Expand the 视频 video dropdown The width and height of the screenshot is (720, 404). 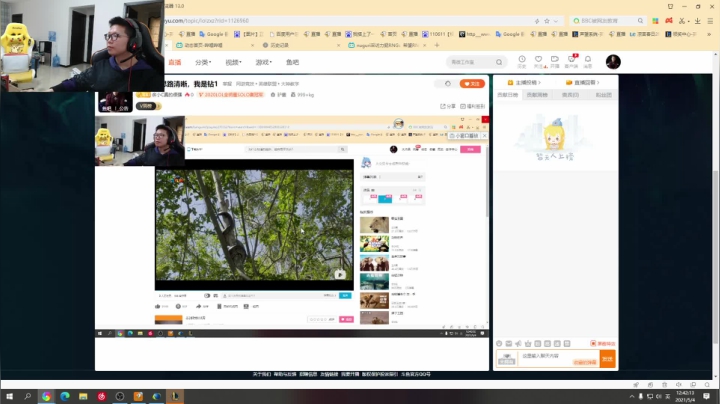point(233,62)
